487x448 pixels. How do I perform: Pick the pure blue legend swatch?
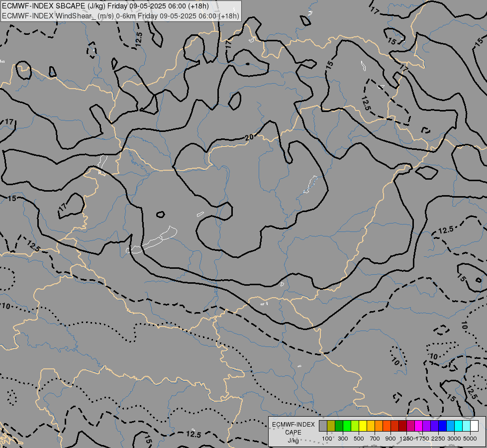(443, 426)
